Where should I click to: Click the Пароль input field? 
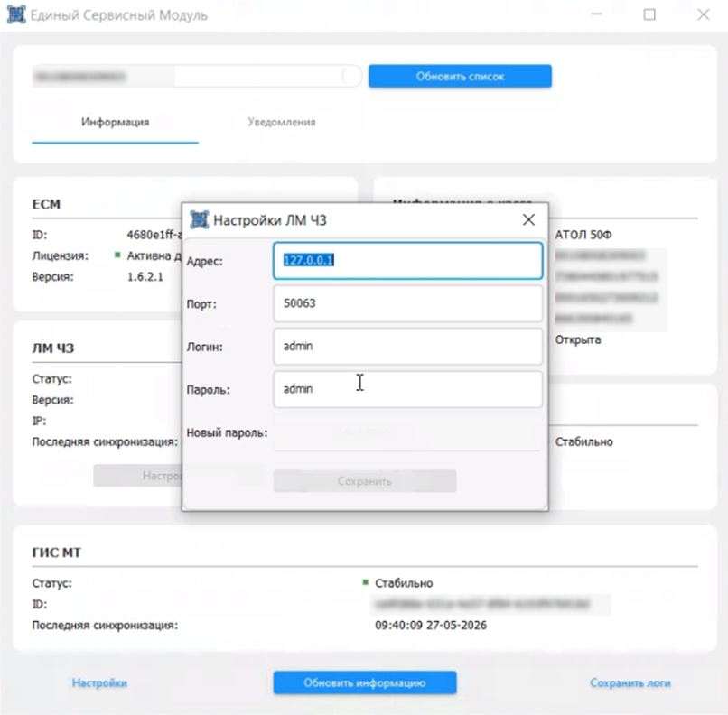407,389
